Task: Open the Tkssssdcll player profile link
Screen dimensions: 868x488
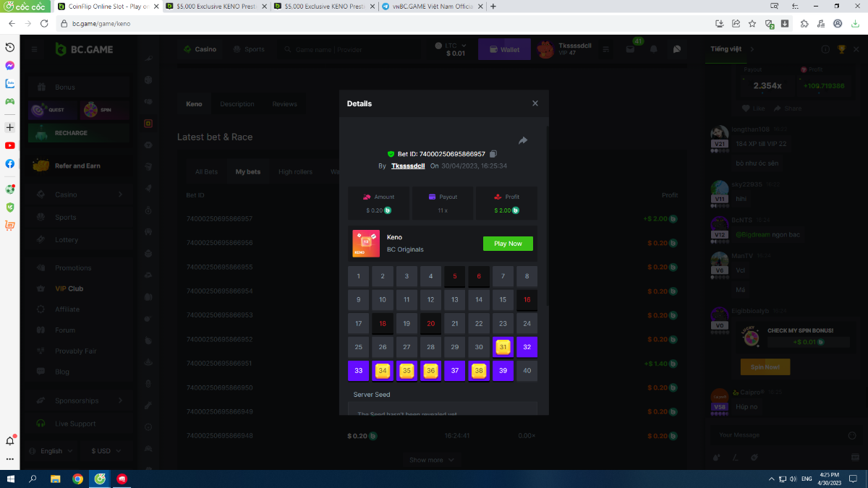Action: [x=408, y=166]
